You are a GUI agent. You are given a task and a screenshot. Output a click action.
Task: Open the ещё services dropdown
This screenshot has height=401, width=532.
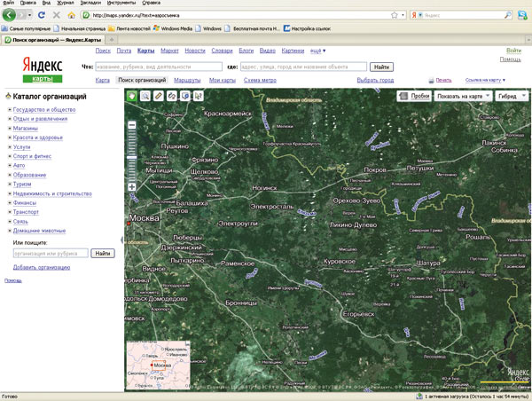point(317,51)
